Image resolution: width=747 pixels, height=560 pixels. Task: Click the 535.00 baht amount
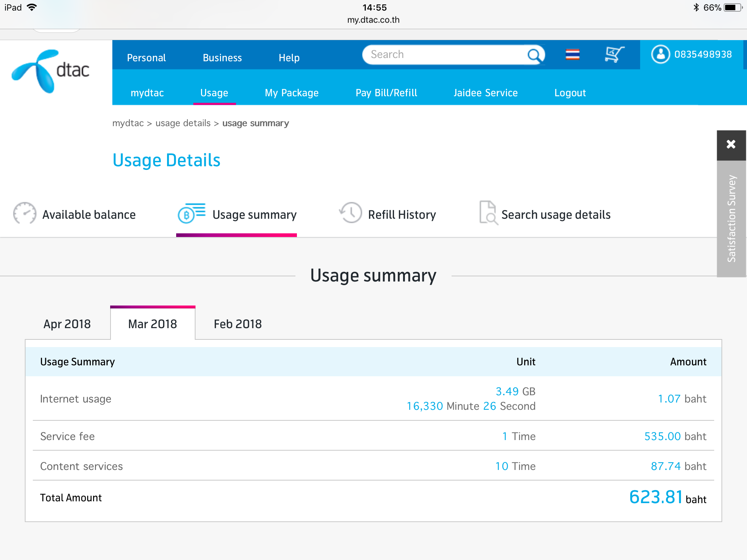[x=676, y=436]
